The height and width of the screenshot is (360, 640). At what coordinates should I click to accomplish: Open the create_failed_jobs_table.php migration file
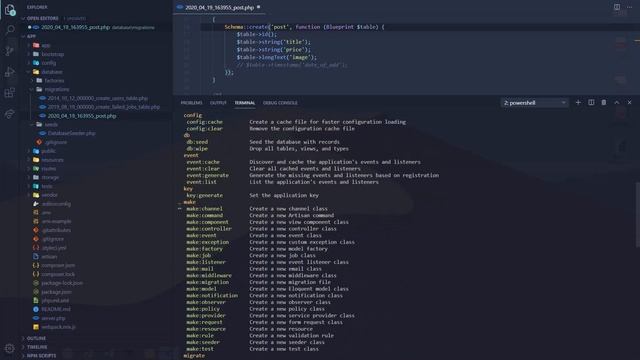pyautogui.click(x=104, y=107)
